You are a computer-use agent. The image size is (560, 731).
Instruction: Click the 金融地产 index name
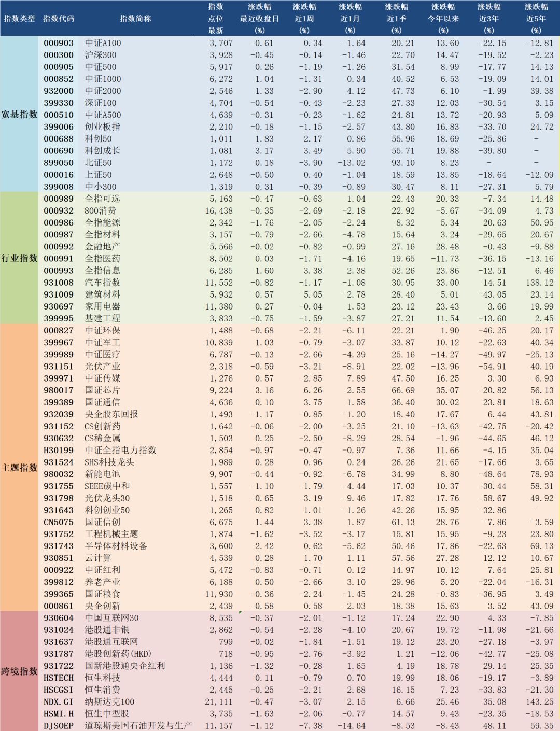103,247
